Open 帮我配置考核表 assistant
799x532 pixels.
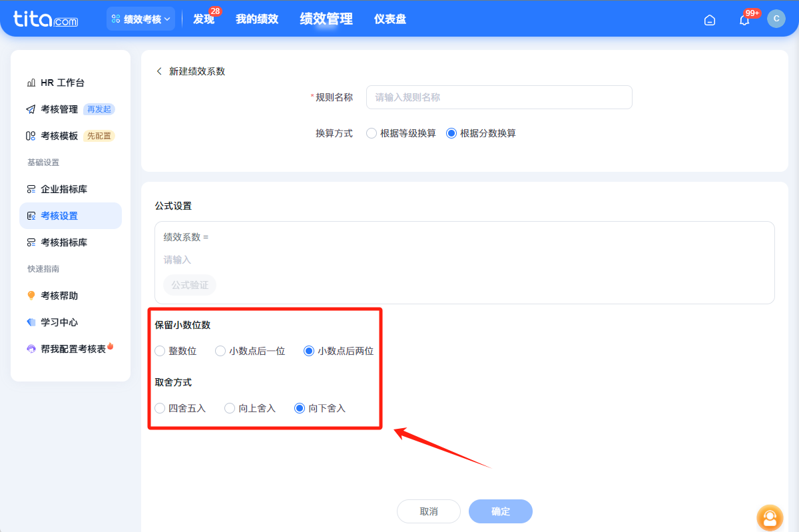pos(63,347)
